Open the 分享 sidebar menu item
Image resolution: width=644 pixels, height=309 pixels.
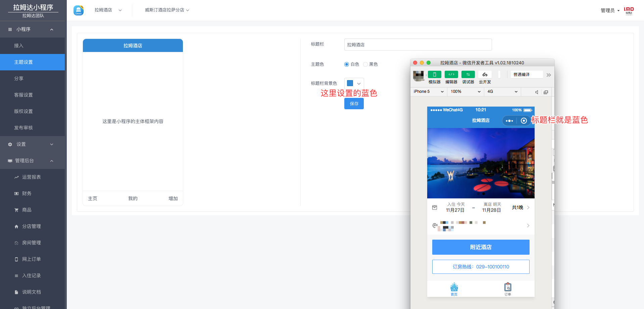pyautogui.click(x=32, y=79)
